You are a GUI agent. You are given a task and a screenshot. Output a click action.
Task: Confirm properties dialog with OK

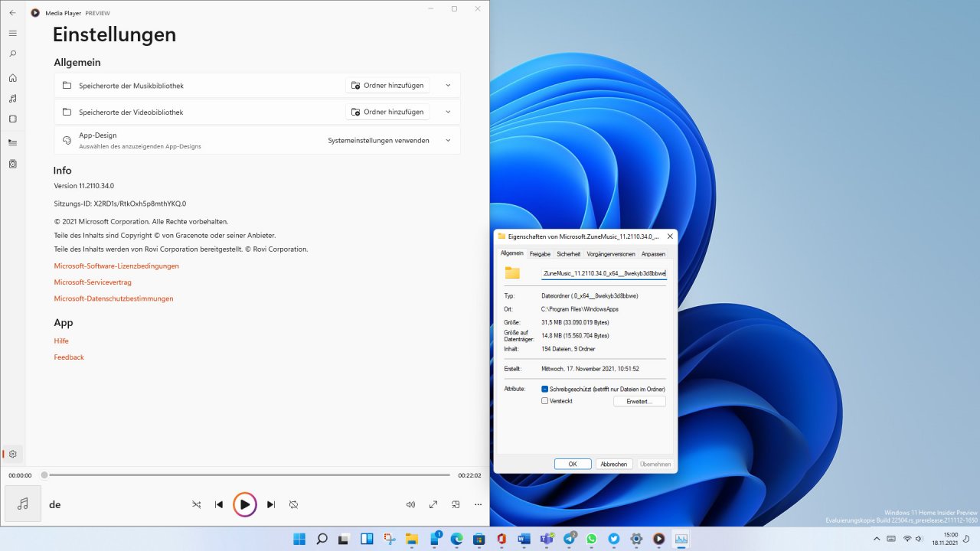pyautogui.click(x=573, y=464)
